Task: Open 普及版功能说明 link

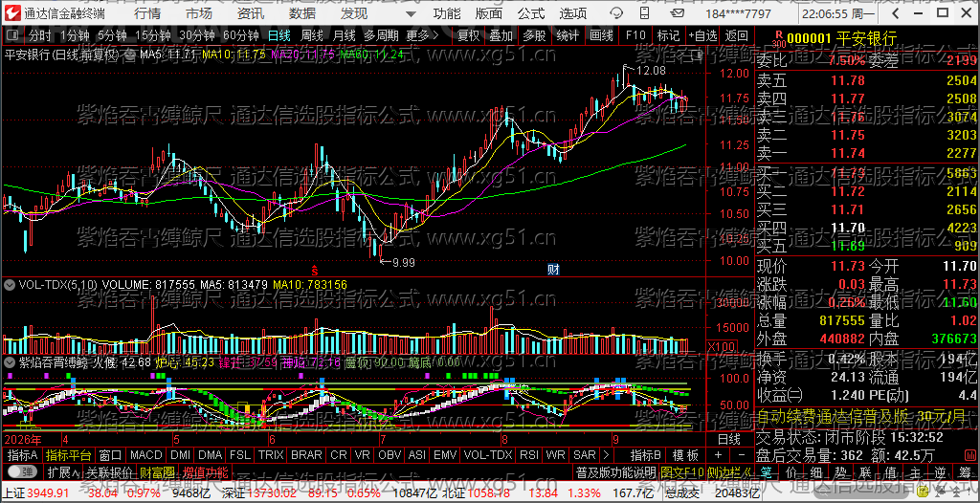Action: click(615, 471)
